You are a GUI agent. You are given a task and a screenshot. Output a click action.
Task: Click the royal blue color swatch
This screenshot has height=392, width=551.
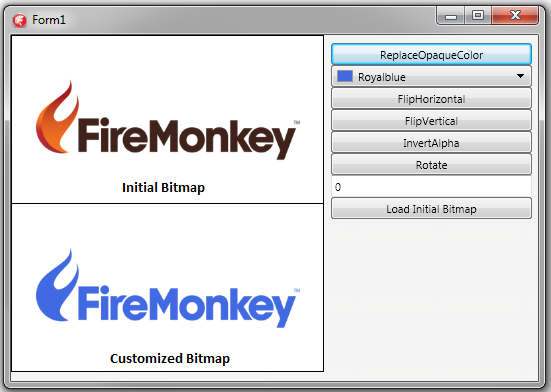[x=345, y=76]
